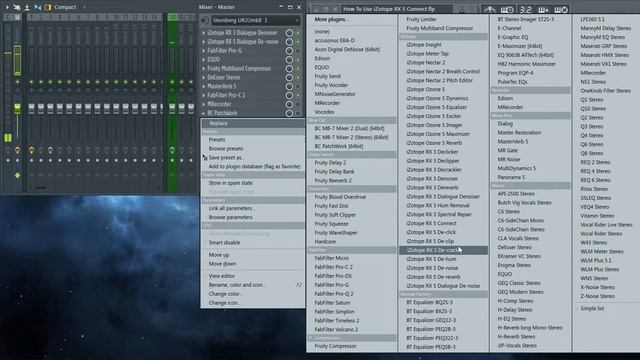Click the Save preset as disk icon
Screen dimensions: 640x360
coord(205,158)
